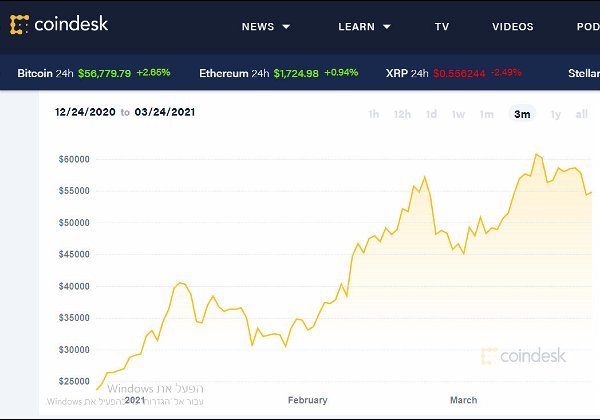This screenshot has height=420, width=600.
Task: Switch chart to 1d range
Action: click(x=431, y=114)
